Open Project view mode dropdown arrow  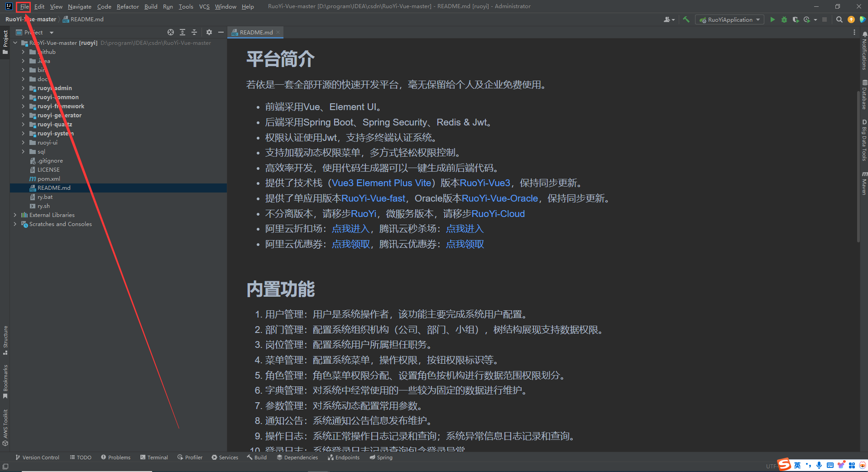pyautogui.click(x=52, y=33)
